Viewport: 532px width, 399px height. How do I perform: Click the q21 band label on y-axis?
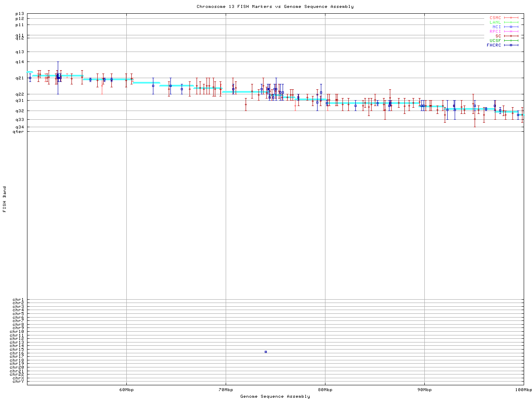pos(20,78)
